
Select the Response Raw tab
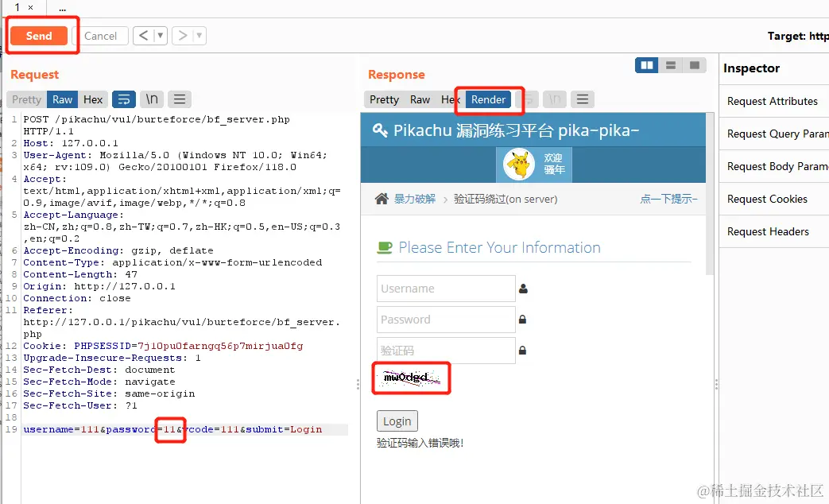[x=420, y=99]
